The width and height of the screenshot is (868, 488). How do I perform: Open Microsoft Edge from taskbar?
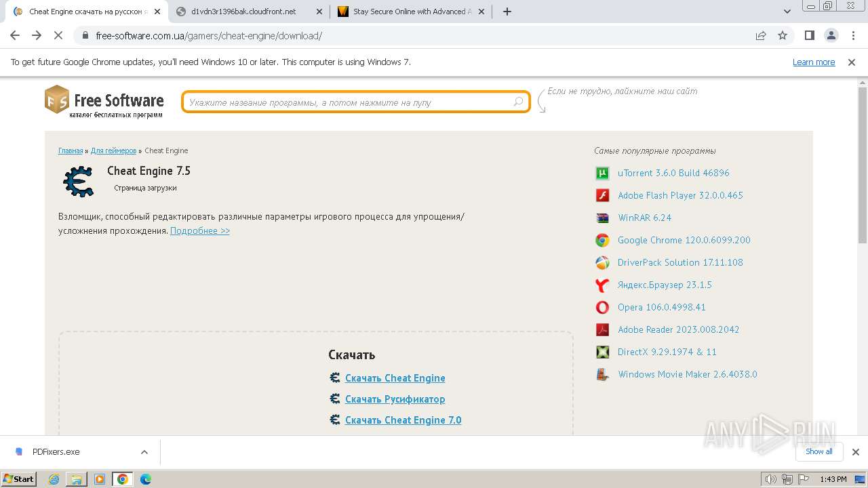(146, 479)
